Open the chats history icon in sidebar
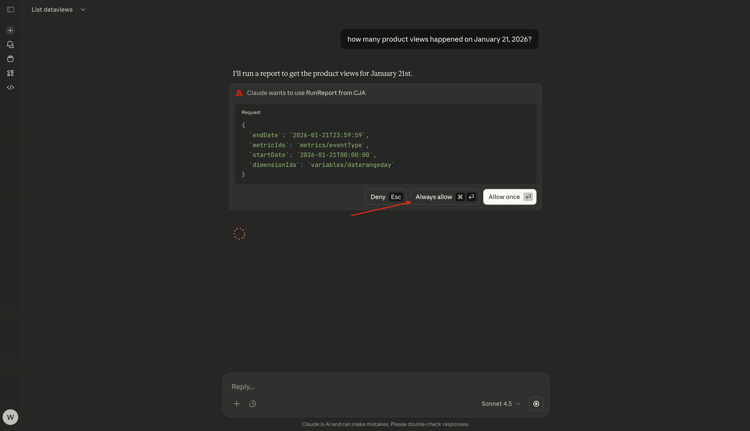 [x=11, y=44]
